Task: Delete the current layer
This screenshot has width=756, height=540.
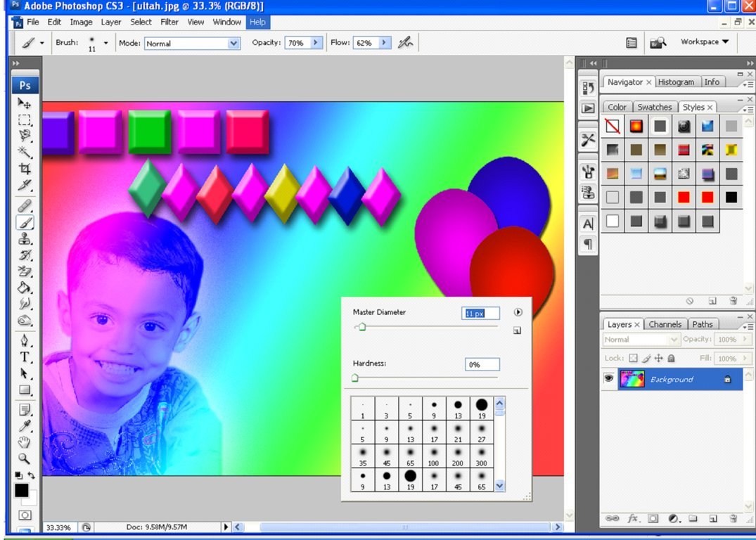Action: click(x=733, y=518)
